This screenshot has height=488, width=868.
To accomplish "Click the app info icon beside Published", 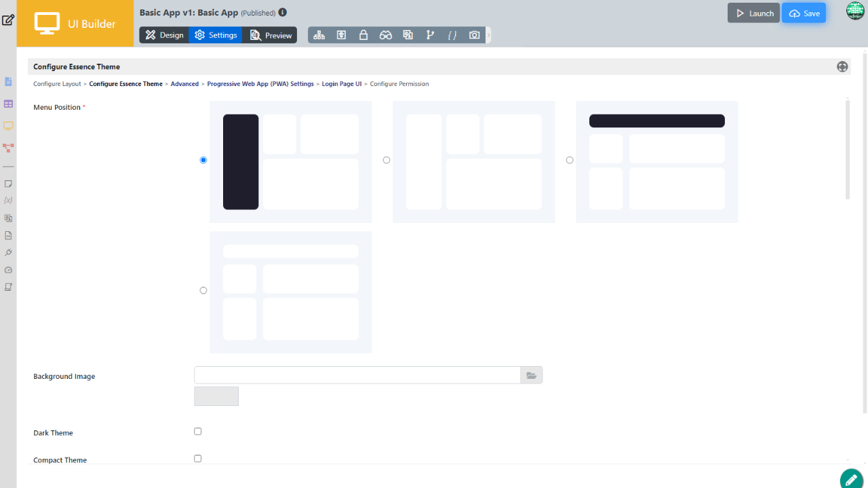I will [283, 12].
